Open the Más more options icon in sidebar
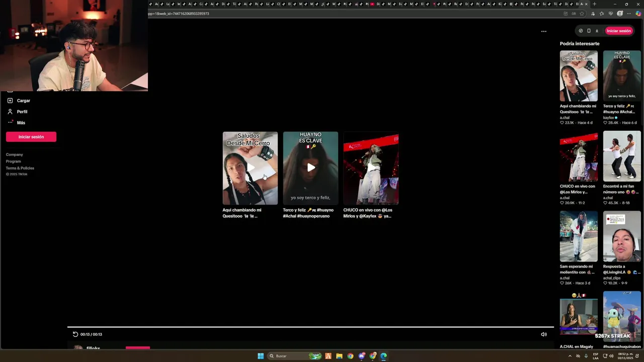This screenshot has height=362, width=644. 10,123
